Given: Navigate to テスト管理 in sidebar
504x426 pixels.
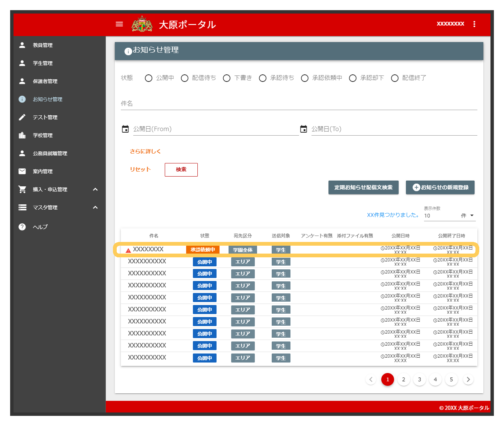Looking at the screenshot, I should click(x=45, y=117).
